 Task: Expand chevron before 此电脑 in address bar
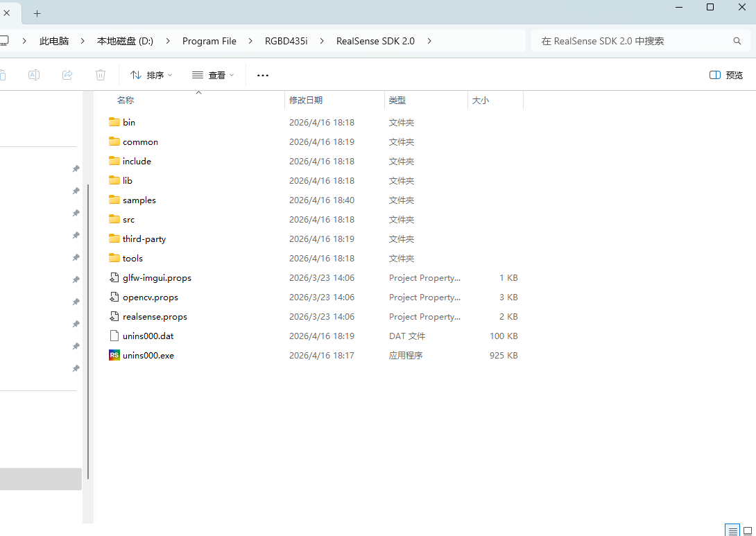tap(24, 41)
